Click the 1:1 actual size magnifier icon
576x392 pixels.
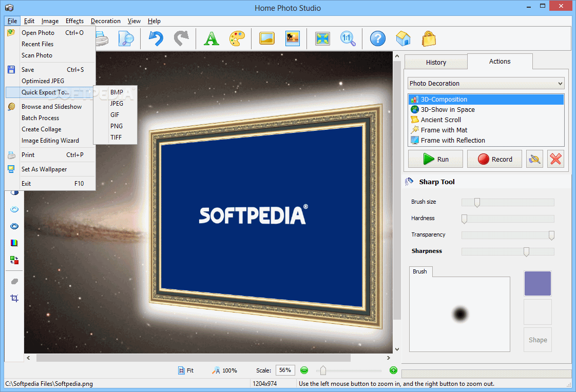(x=348, y=38)
